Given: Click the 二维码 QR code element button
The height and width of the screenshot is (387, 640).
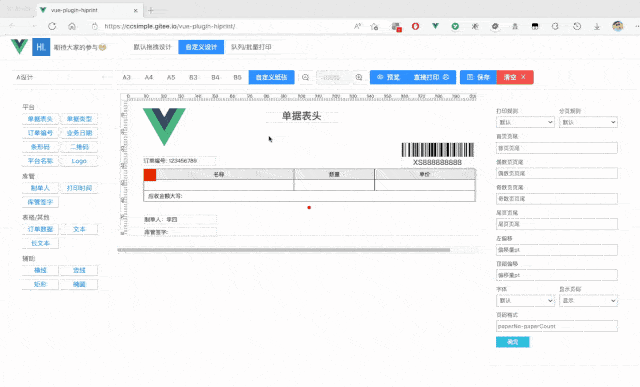Looking at the screenshot, I should pos(79,147).
